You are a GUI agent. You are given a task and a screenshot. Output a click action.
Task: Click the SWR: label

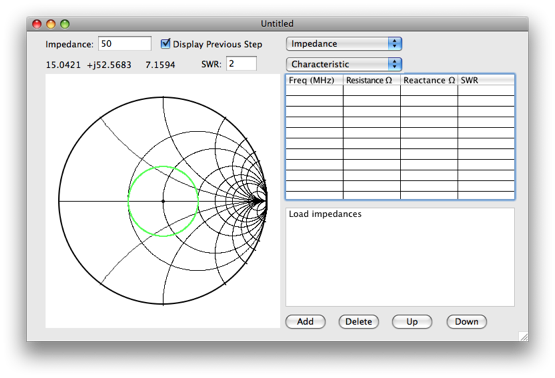211,64
